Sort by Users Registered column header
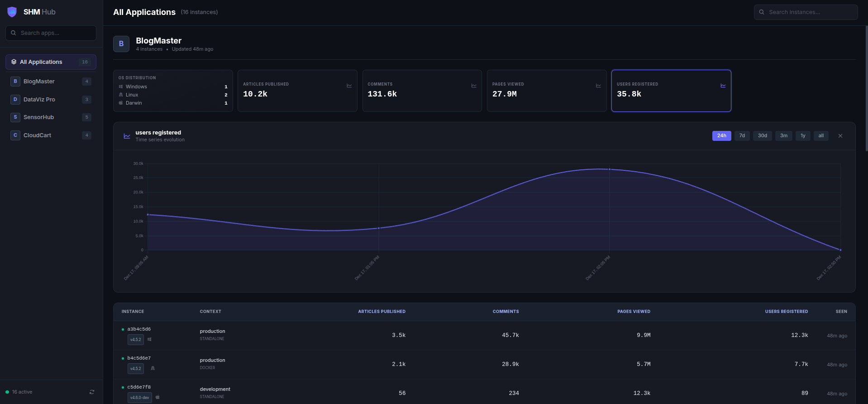This screenshot has height=404, width=868. point(786,312)
